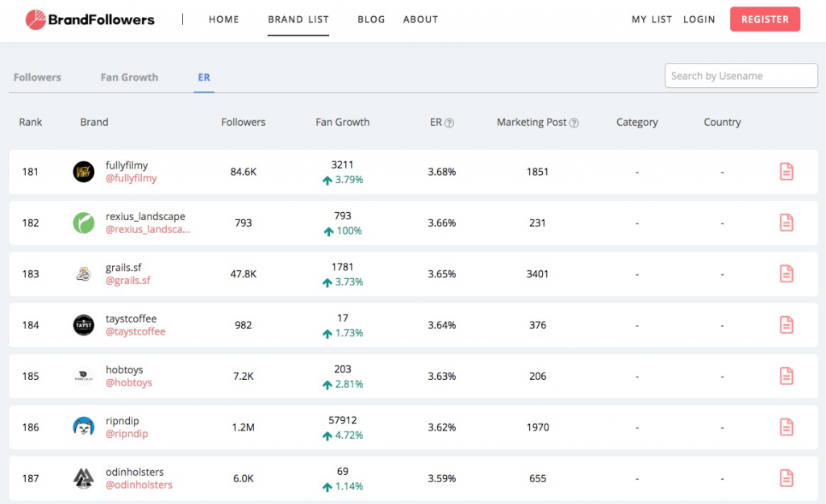826x504 pixels.
Task: Open the BRAND LIST menu item
Action: pos(298,19)
